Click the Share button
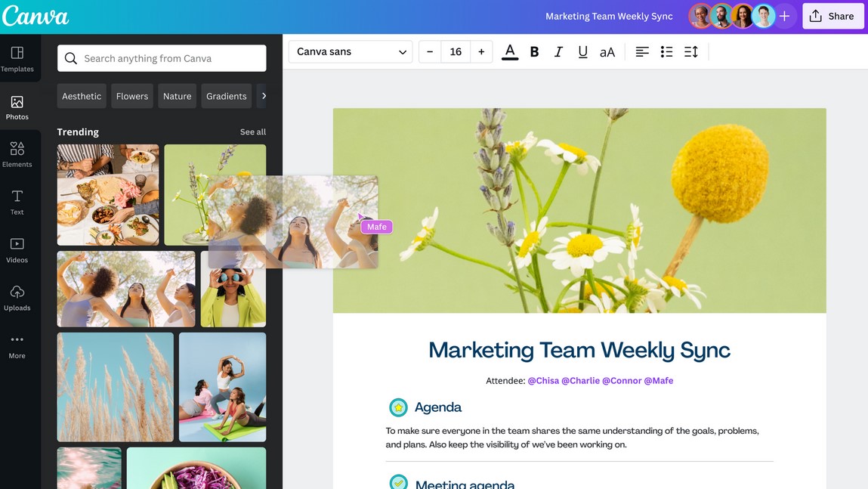The image size is (868, 489). coord(832,17)
